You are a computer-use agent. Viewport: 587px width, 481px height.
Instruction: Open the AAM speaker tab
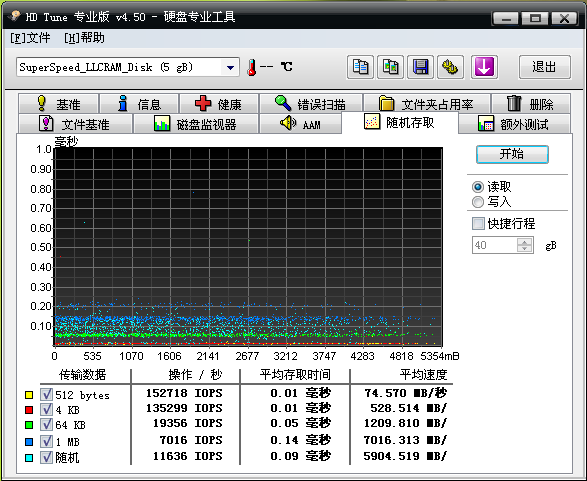pyautogui.click(x=300, y=124)
